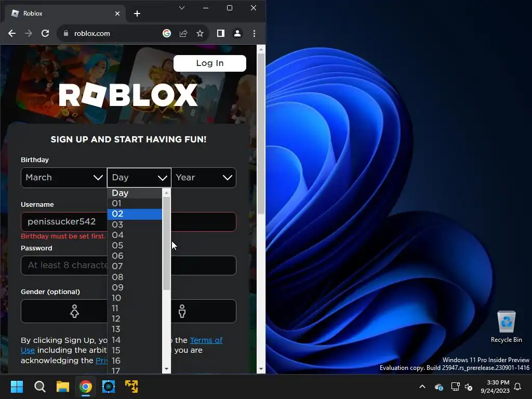Click the Google icon in address bar
532x399 pixels.
[x=167, y=33]
